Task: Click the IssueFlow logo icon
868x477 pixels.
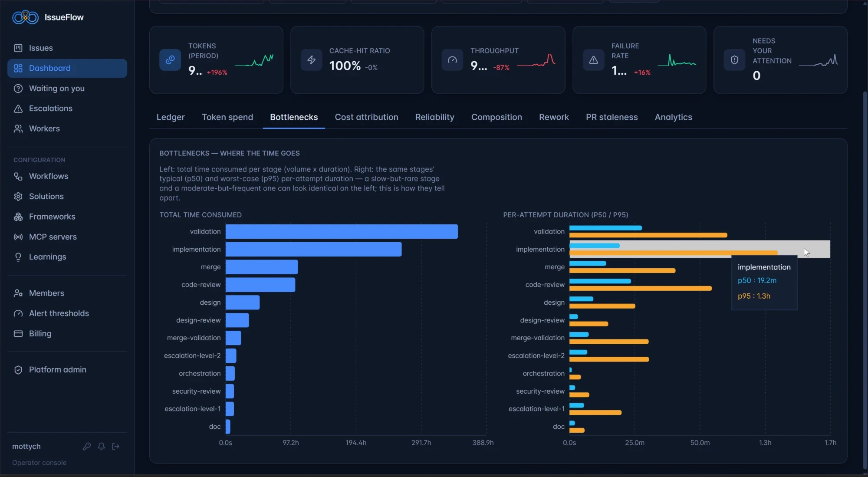Action: [x=25, y=17]
